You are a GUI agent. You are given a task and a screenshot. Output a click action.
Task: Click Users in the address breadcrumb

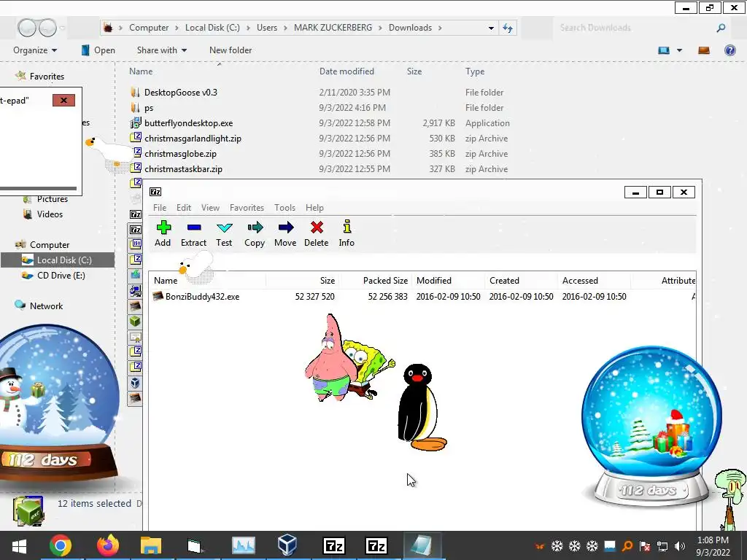267,28
